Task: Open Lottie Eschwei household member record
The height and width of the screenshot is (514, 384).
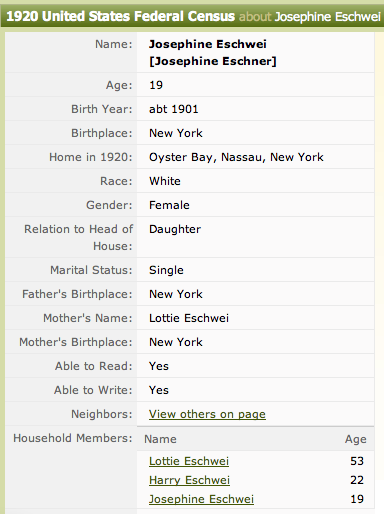Action: 189,461
